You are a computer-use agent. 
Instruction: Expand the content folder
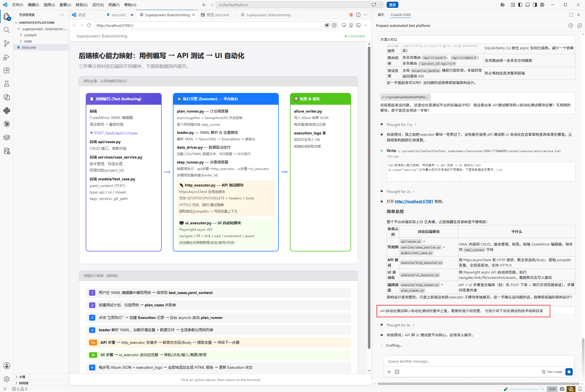(30, 35)
